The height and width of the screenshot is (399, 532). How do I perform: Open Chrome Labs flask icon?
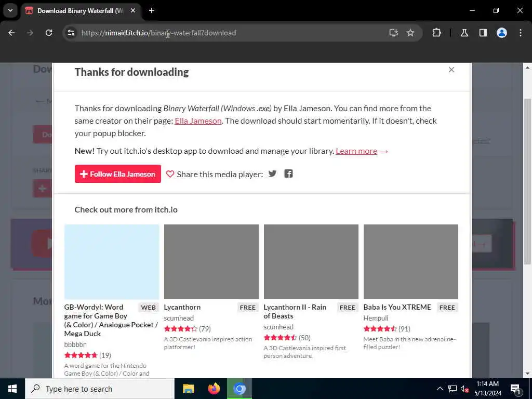[x=464, y=33]
